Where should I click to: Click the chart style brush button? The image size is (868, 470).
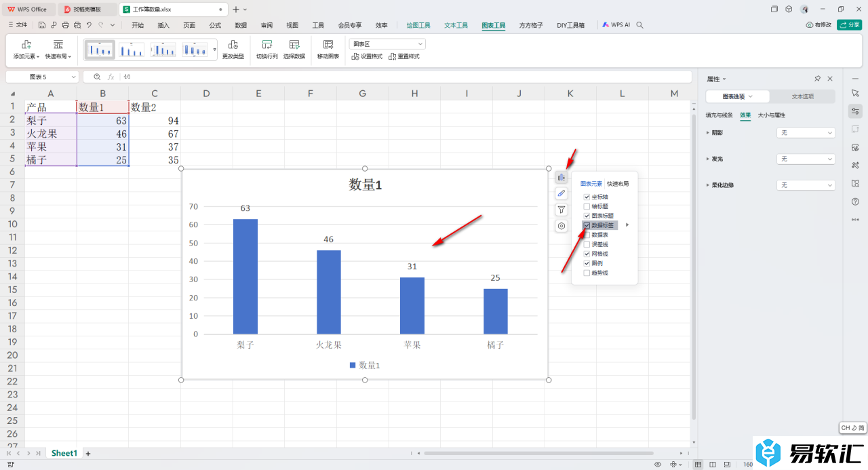point(561,193)
